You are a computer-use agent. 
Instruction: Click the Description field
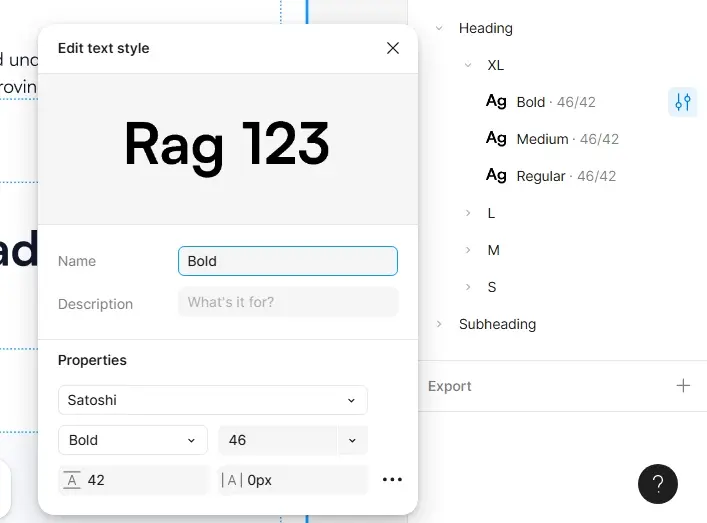coord(287,302)
